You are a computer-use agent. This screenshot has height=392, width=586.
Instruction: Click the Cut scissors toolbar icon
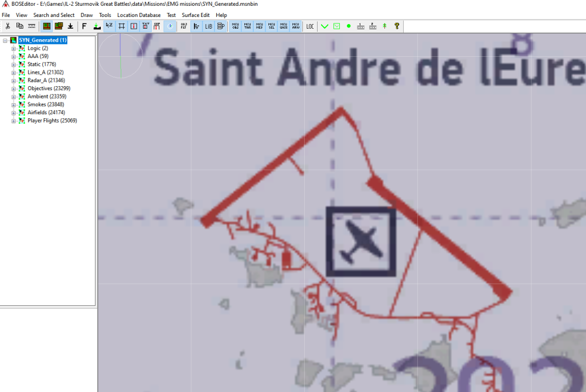click(x=8, y=26)
